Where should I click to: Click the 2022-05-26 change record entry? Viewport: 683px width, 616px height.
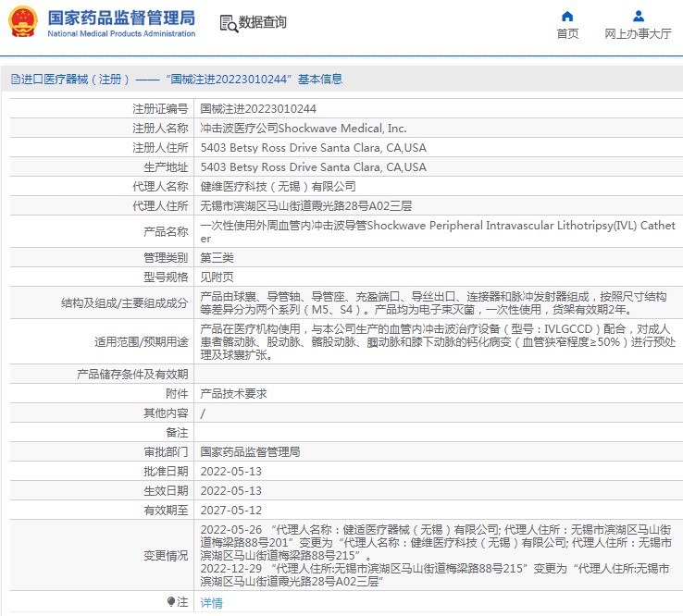click(436, 542)
